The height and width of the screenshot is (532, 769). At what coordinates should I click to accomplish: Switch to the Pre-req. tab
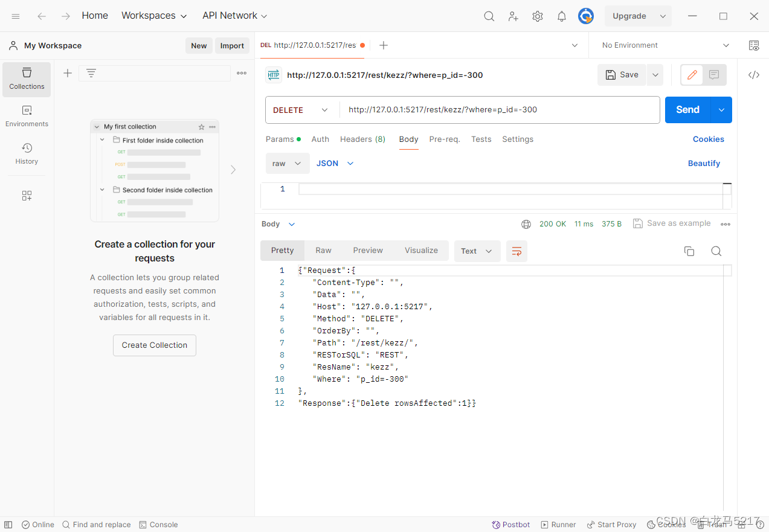[x=445, y=139]
